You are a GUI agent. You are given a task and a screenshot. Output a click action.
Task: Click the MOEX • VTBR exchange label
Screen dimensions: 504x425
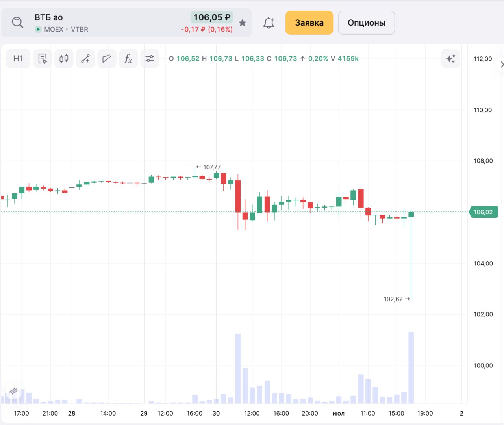coord(62,29)
